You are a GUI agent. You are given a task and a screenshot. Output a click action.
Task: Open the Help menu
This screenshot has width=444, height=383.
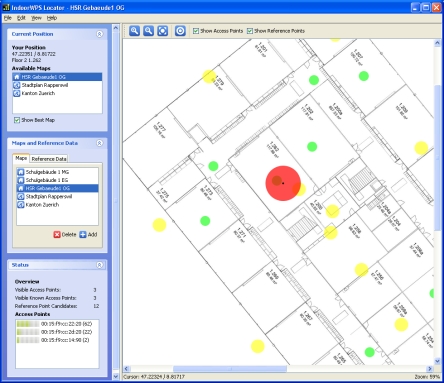[x=52, y=18]
